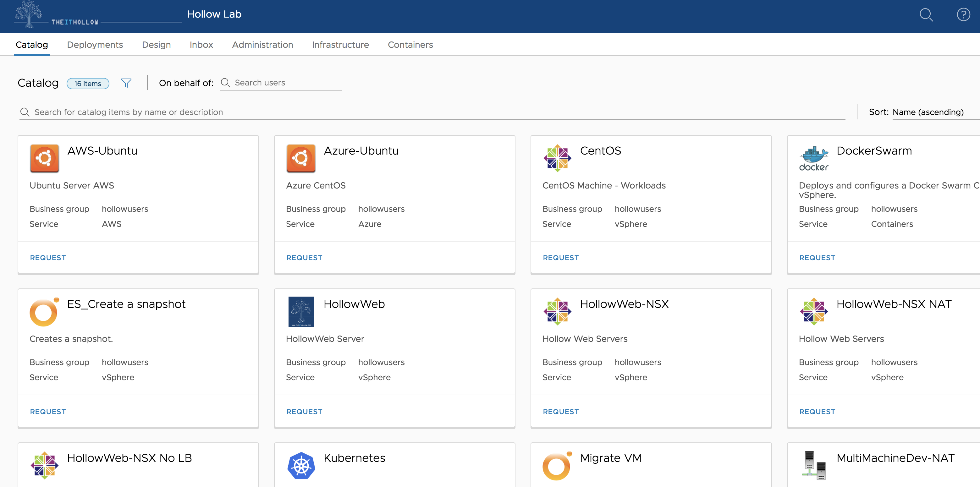Request the Azure-Ubuntu catalog item
This screenshot has width=980, height=487.
click(304, 258)
